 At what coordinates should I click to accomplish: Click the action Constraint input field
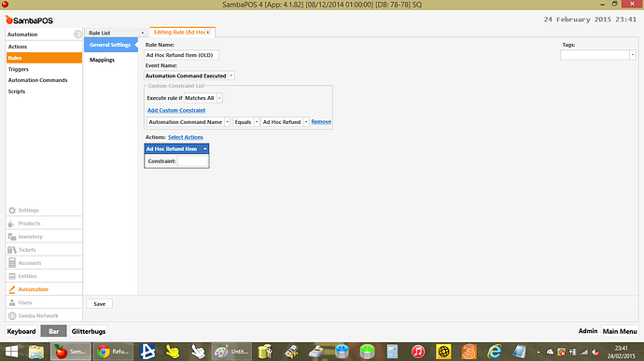tap(192, 161)
